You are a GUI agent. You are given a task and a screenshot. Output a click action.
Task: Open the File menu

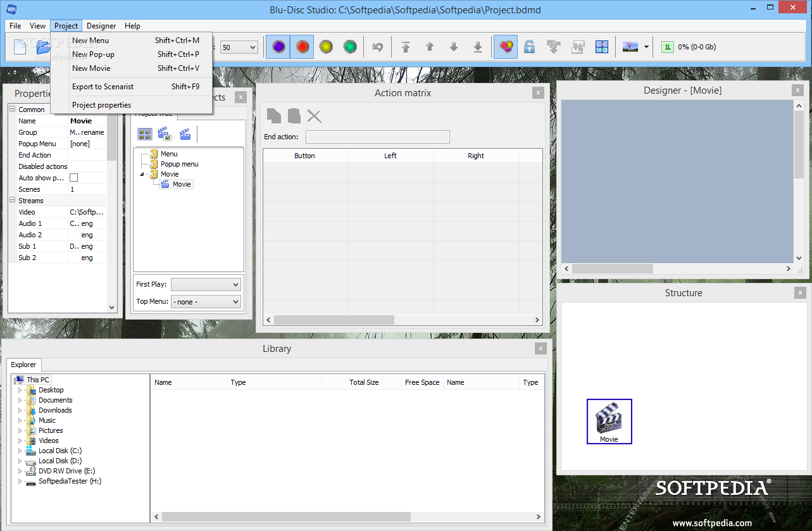[x=15, y=26]
